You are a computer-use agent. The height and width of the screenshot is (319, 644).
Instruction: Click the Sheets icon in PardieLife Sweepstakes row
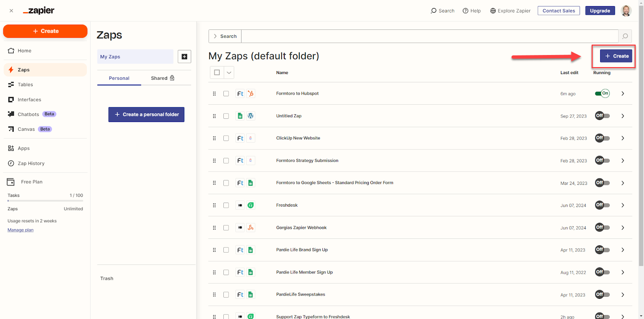[x=250, y=295]
